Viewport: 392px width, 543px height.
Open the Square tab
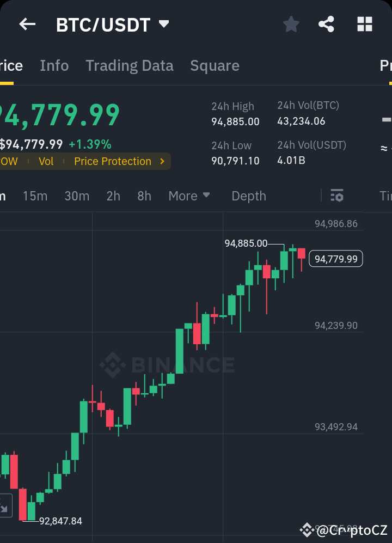click(x=215, y=65)
